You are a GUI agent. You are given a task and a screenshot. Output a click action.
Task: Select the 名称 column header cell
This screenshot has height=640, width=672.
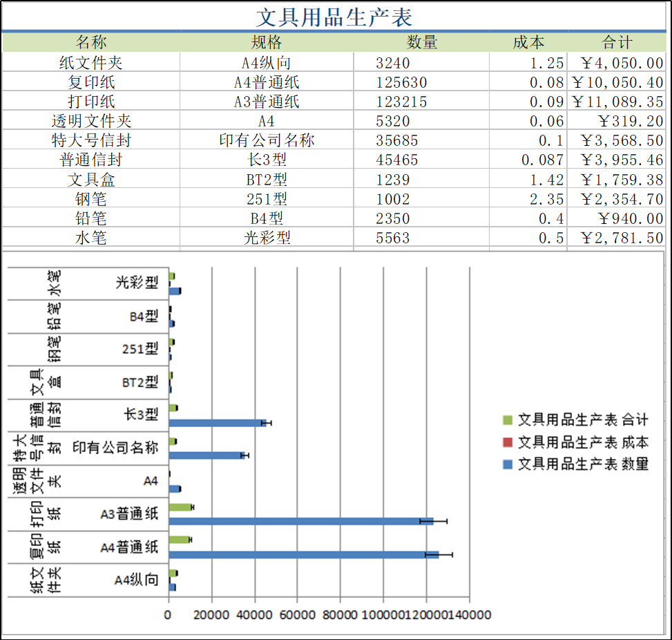tap(90, 42)
